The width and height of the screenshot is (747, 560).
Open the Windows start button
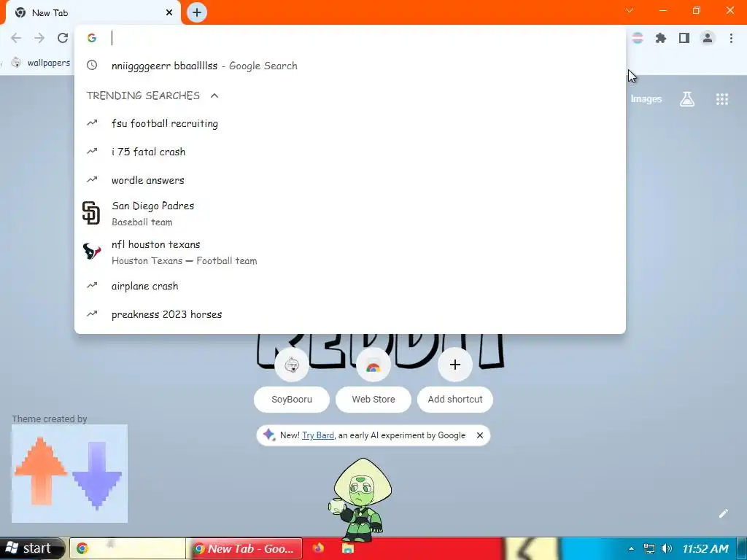click(x=32, y=548)
